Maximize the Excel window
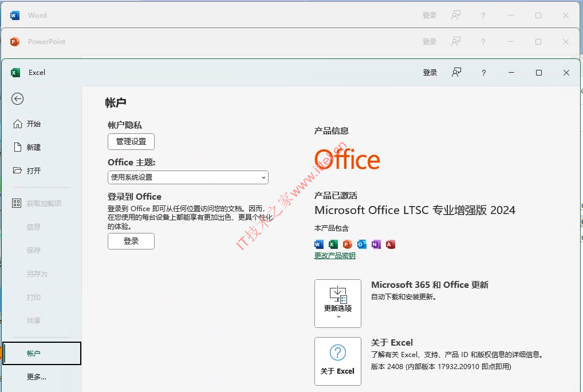 (x=538, y=73)
